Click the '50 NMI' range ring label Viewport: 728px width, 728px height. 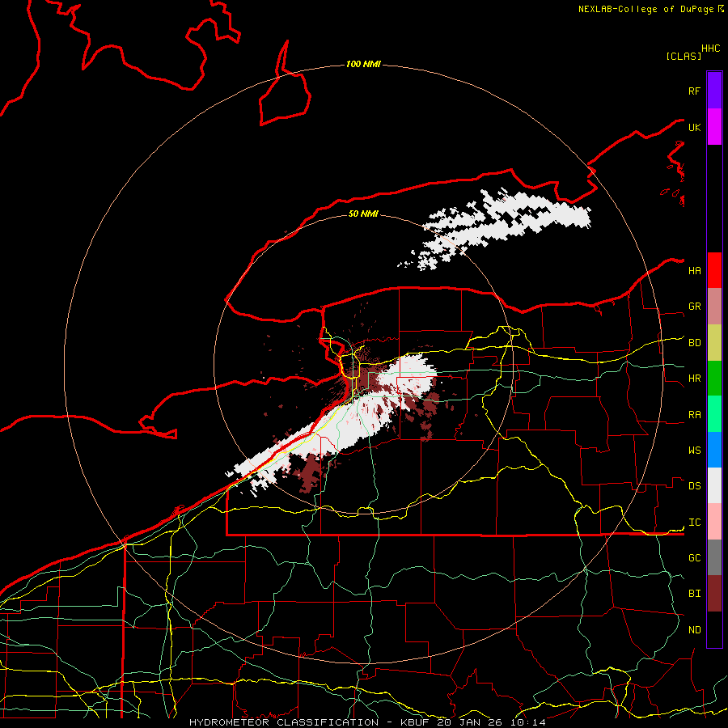pos(363,214)
